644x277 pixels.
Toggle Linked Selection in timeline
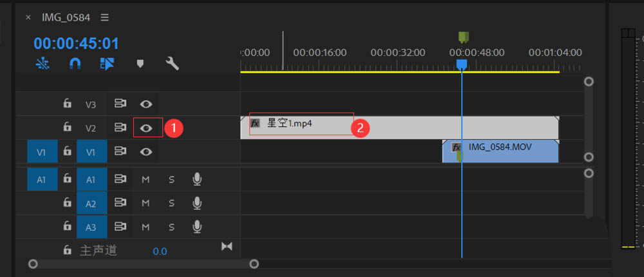point(107,63)
